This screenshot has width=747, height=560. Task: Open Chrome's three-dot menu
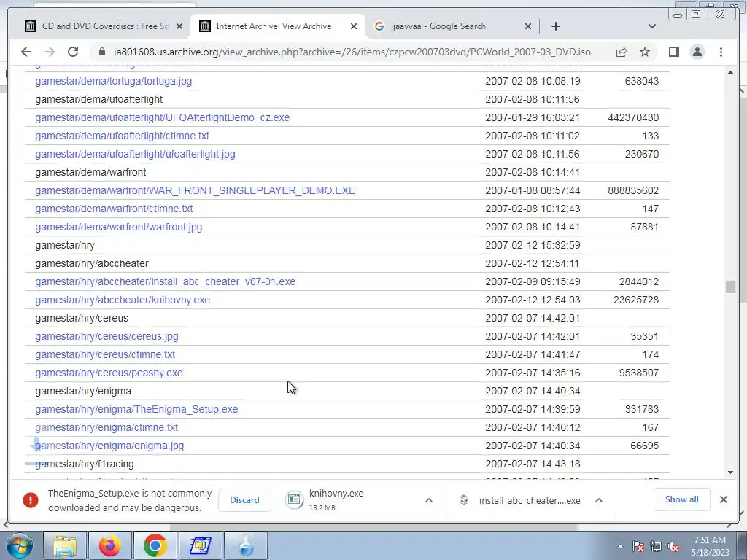coord(721,52)
